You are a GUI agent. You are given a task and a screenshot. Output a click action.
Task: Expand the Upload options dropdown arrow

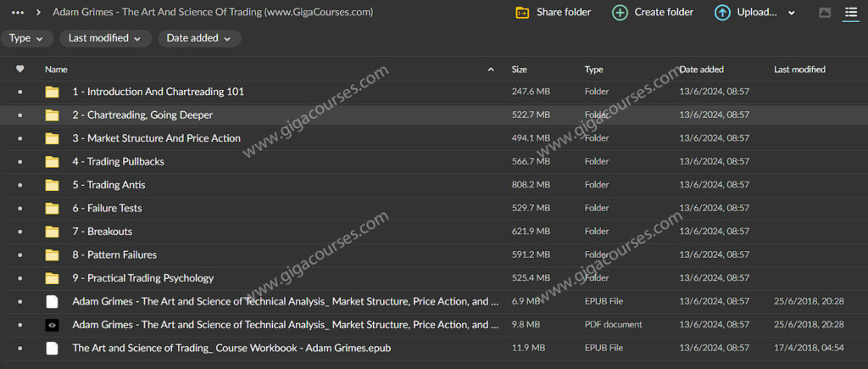pos(792,13)
